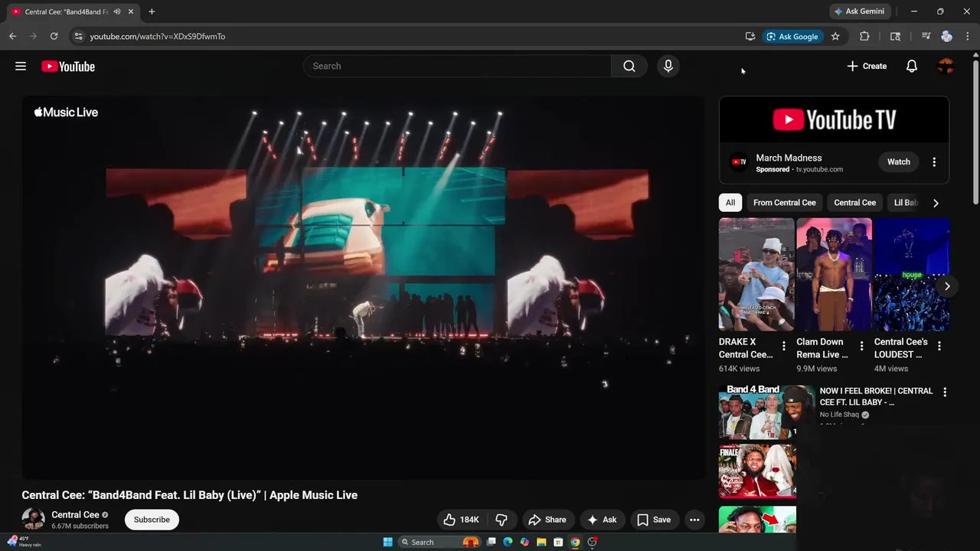
Task: Close the Central Cee tab
Action: pos(132,11)
